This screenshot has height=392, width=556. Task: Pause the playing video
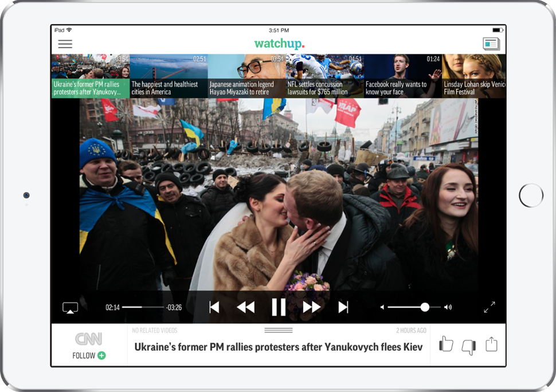click(279, 307)
